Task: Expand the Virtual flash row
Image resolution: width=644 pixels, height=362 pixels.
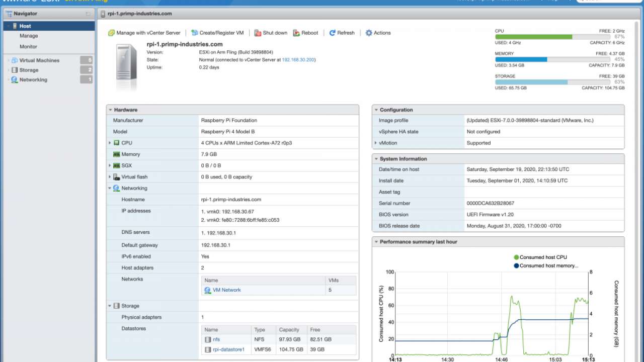Action: pos(110,177)
